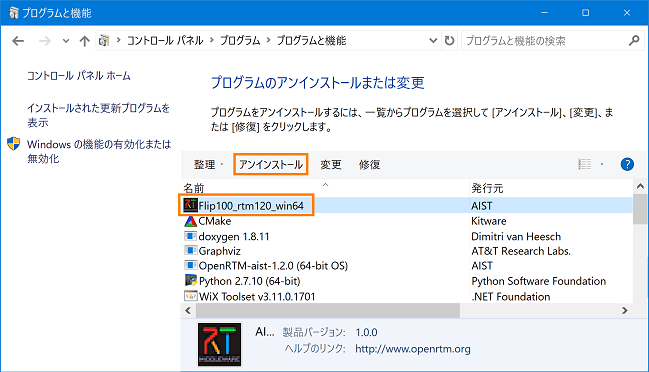
Task: Click the forward navigation arrow
Action: (x=44, y=41)
